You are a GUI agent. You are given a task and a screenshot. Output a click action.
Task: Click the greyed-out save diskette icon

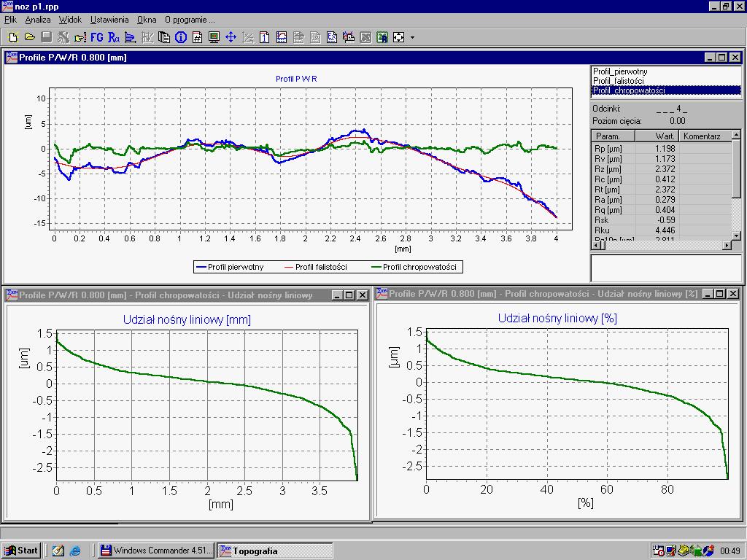46,37
